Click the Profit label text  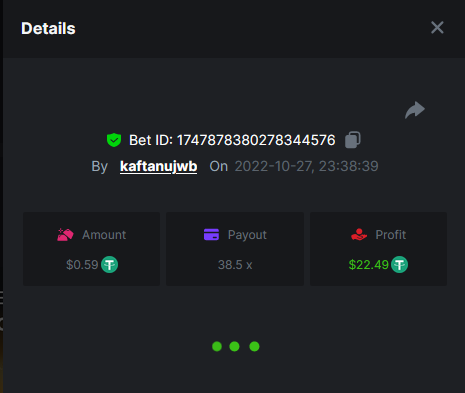click(391, 235)
